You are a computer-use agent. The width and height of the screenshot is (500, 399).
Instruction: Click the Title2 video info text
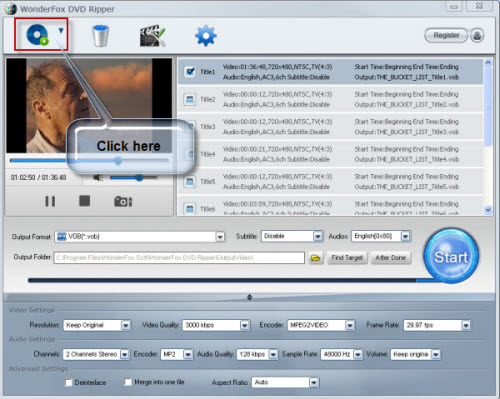(x=277, y=94)
